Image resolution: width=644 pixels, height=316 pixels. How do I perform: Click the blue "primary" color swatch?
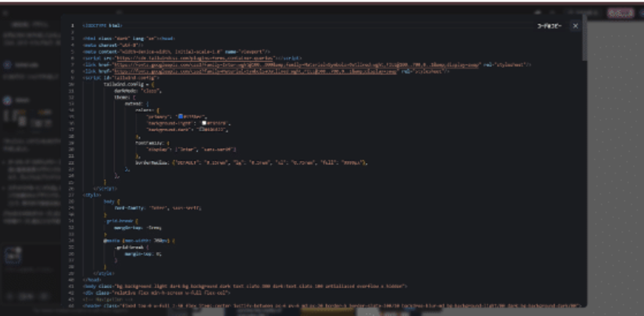pos(181,116)
